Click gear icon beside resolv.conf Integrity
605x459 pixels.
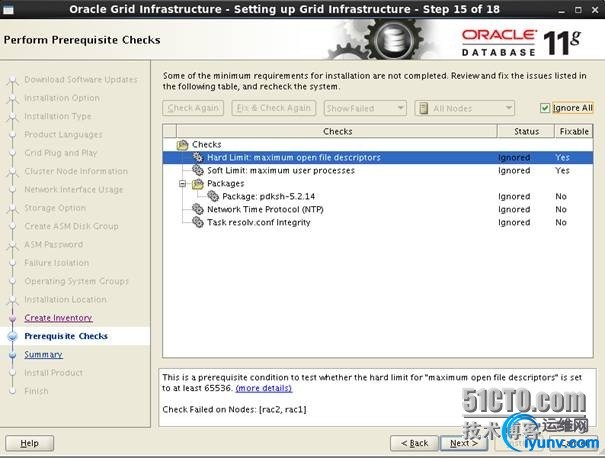(198, 222)
